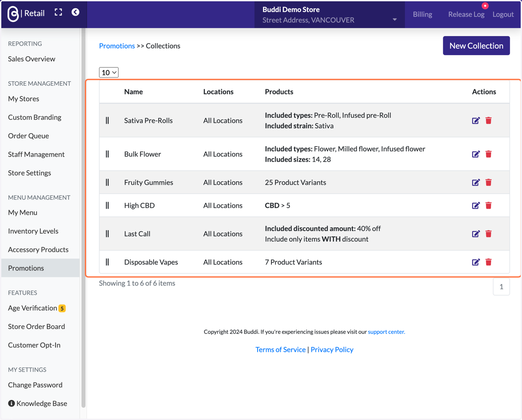Expand the Buddi Demo Store selector
The width and height of the screenshot is (522, 420).
point(330,15)
